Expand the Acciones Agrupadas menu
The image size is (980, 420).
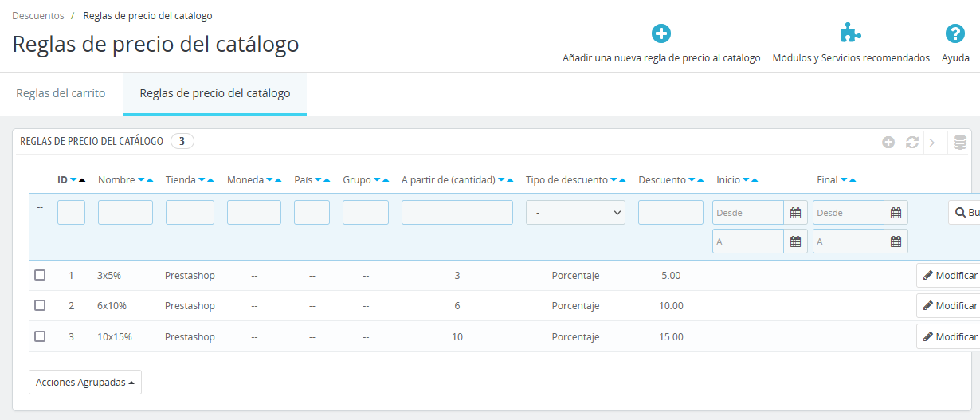[x=85, y=383]
